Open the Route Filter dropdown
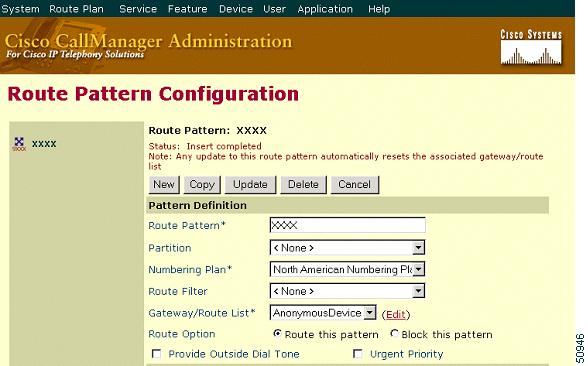 [x=347, y=291]
